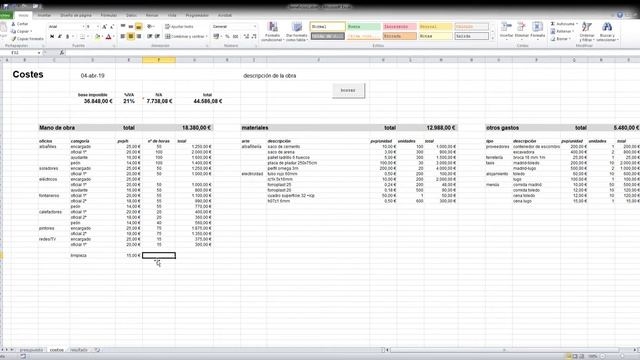Open Formato cells menu

(x=538, y=31)
